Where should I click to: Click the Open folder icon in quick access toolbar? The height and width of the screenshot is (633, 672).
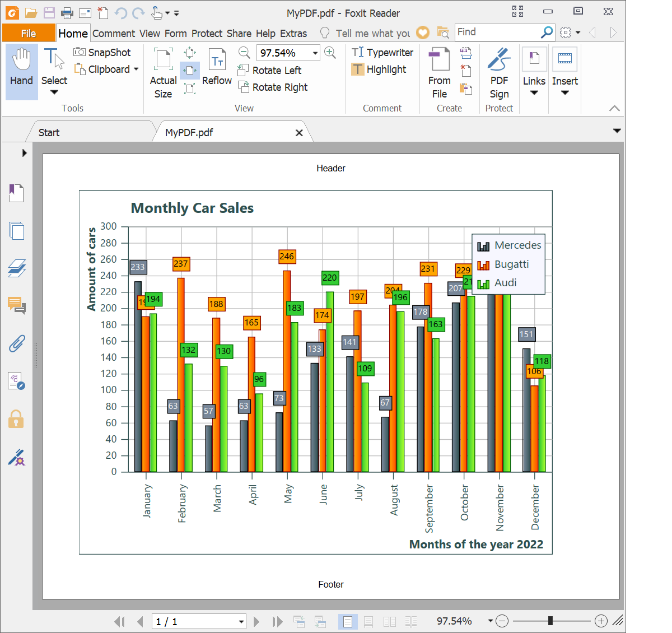click(31, 12)
